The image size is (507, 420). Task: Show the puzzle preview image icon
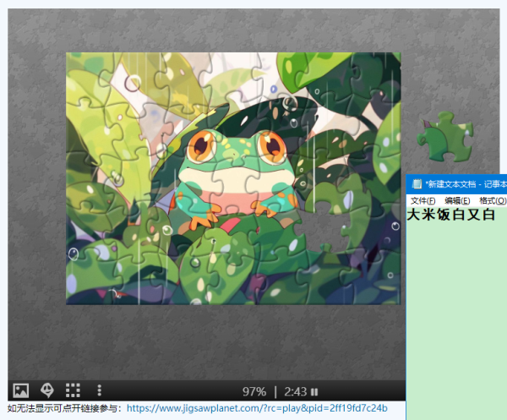21,390
